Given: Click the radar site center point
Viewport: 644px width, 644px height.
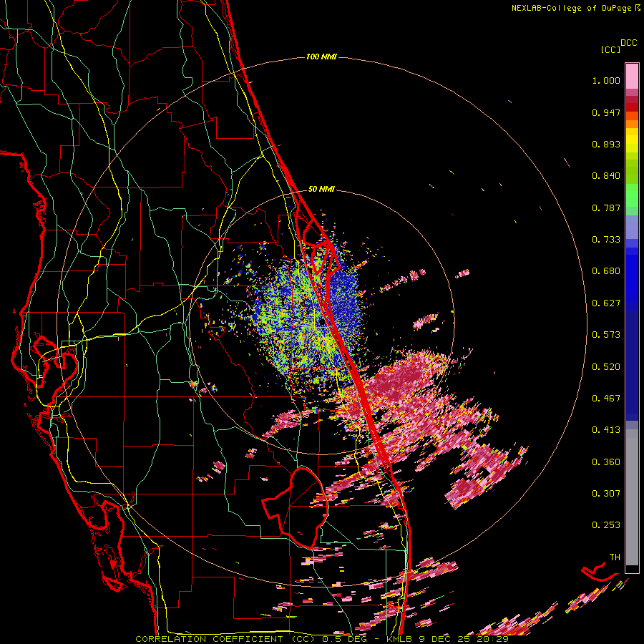Looking at the screenshot, I should (x=321, y=323).
